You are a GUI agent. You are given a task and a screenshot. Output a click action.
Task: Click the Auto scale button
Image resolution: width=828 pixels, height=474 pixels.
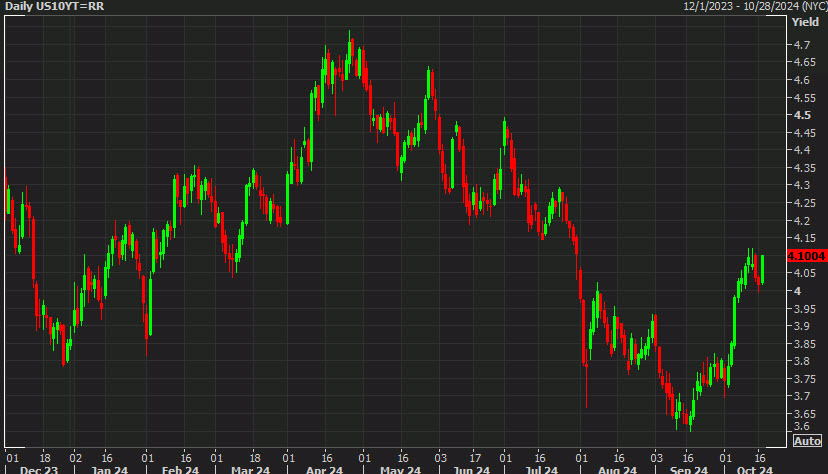click(807, 441)
